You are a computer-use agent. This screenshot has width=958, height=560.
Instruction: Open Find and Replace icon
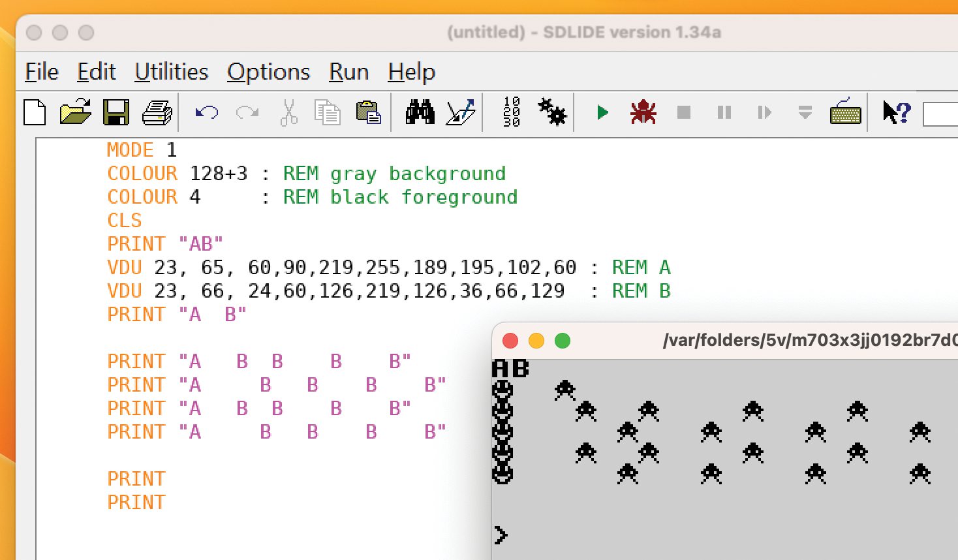tap(461, 112)
